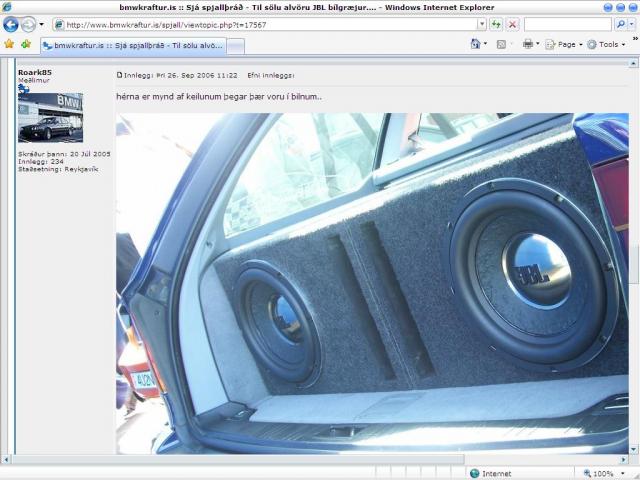The height and width of the screenshot is (480, 640).
Task: Open the Tools menu dropdown
Action: click(x=608, y=45)
